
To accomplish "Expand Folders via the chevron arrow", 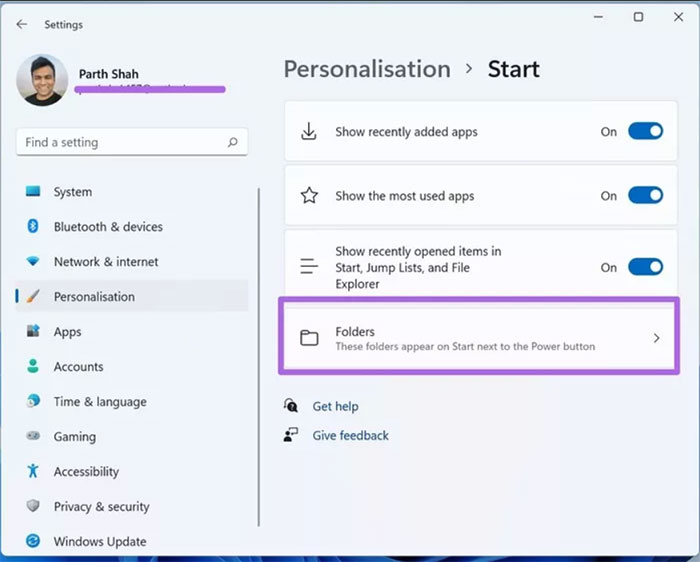I will pos(656,338).
